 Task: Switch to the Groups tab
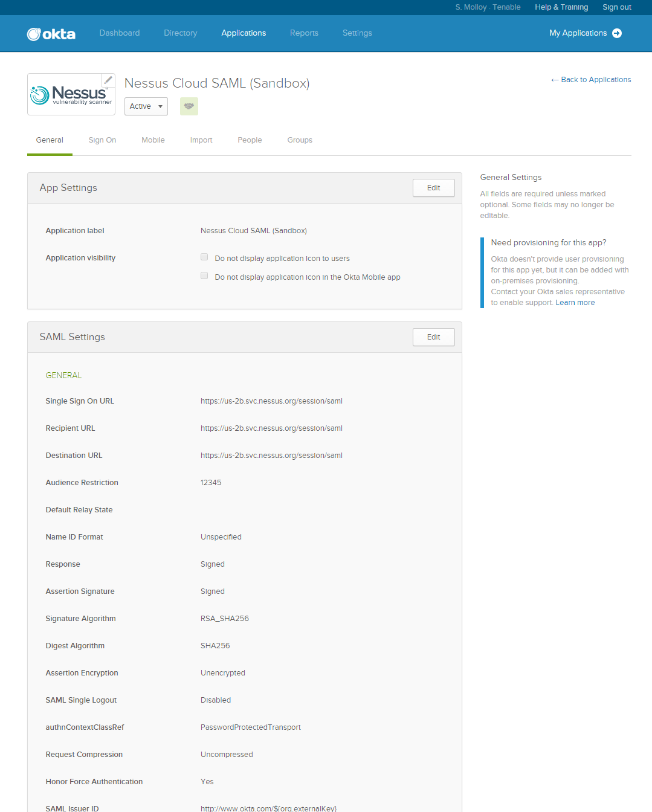300,140
